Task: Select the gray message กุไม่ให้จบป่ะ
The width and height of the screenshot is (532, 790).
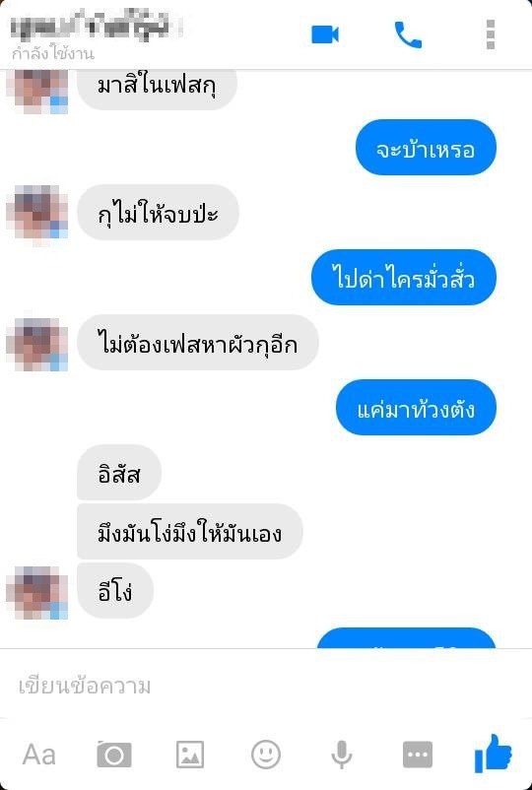Action: 158,212
